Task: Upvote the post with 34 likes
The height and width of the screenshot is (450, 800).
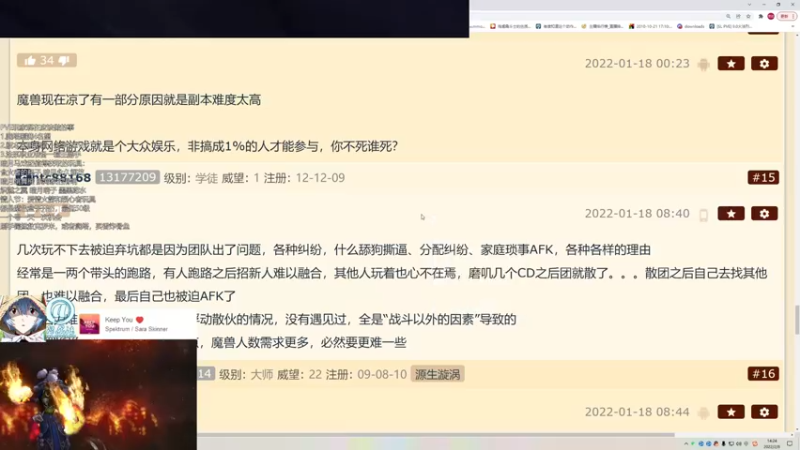Action: [x=30, y=61]
